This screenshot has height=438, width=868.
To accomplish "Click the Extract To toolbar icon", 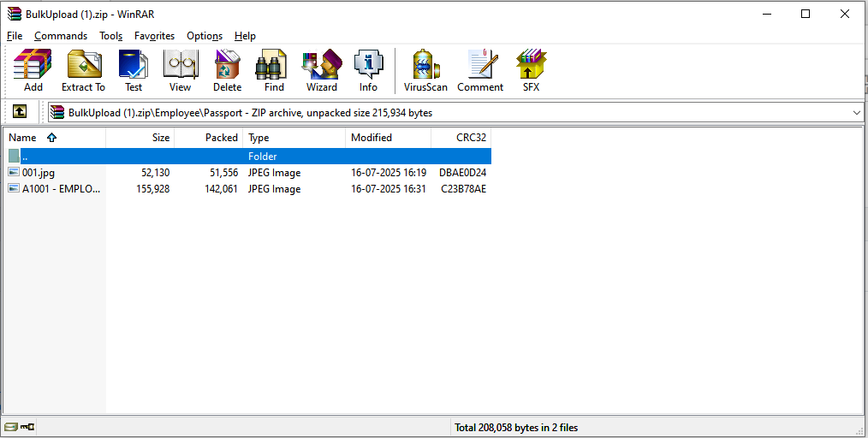I will tap(83, 71).
